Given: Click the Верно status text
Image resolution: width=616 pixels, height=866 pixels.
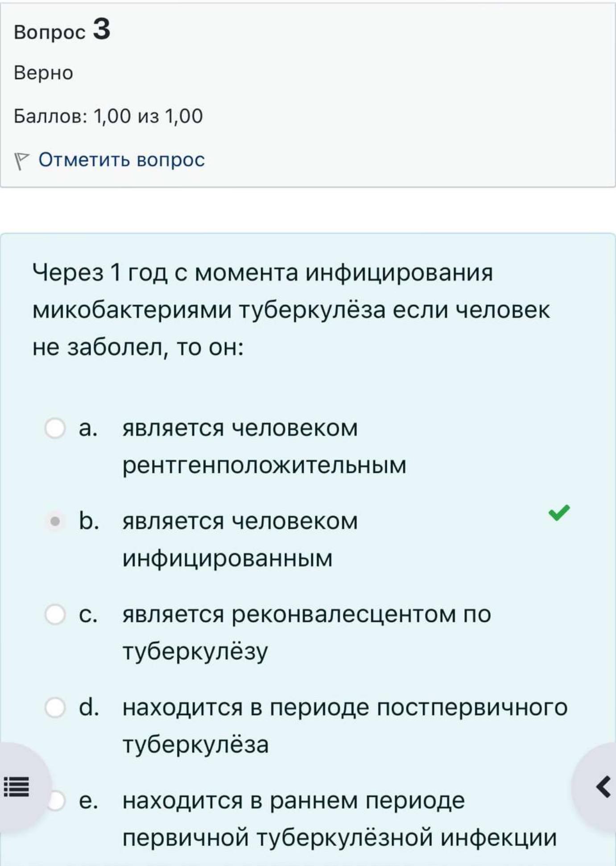Looking at the screenshot, I should click(x=43, y=73).
